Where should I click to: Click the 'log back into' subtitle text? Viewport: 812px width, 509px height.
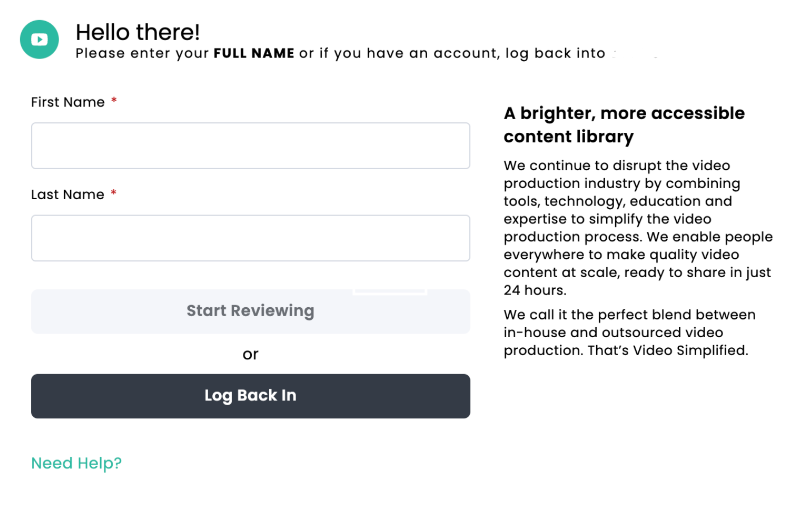555,54
